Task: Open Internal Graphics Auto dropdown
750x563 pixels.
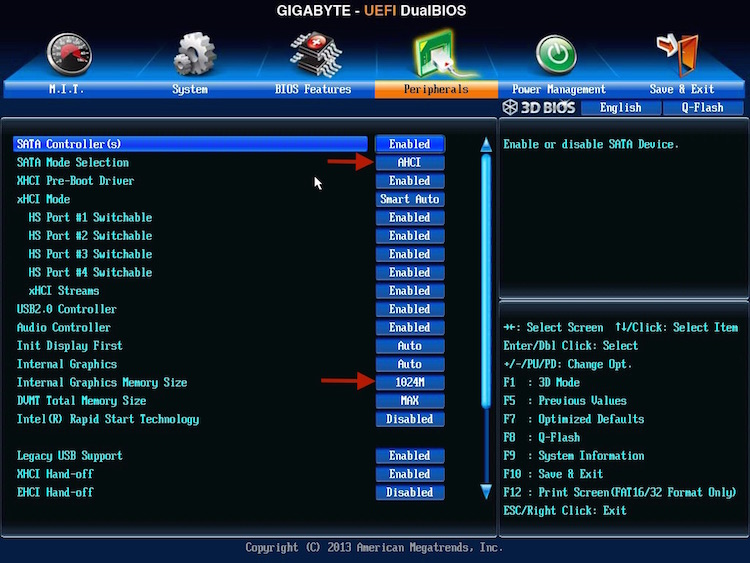Action: [x=410, y=364]
